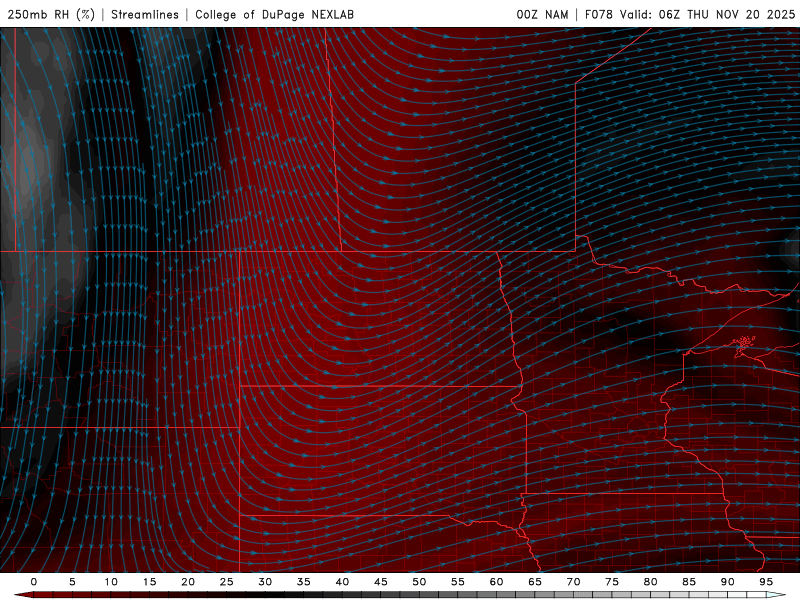
Task: Click the '55' label on the color scale
Action: click(458, 582)
